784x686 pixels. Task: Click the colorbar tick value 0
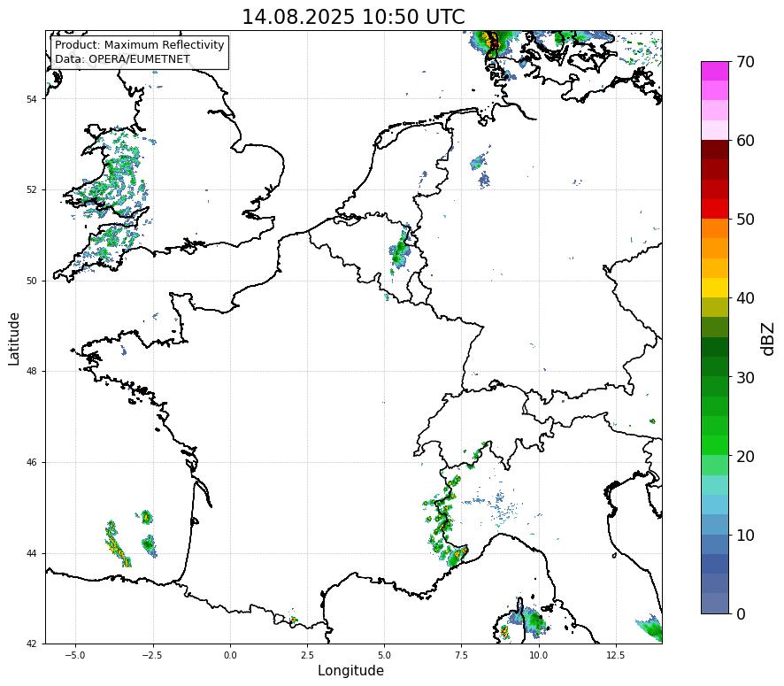(x=741, y=614)
